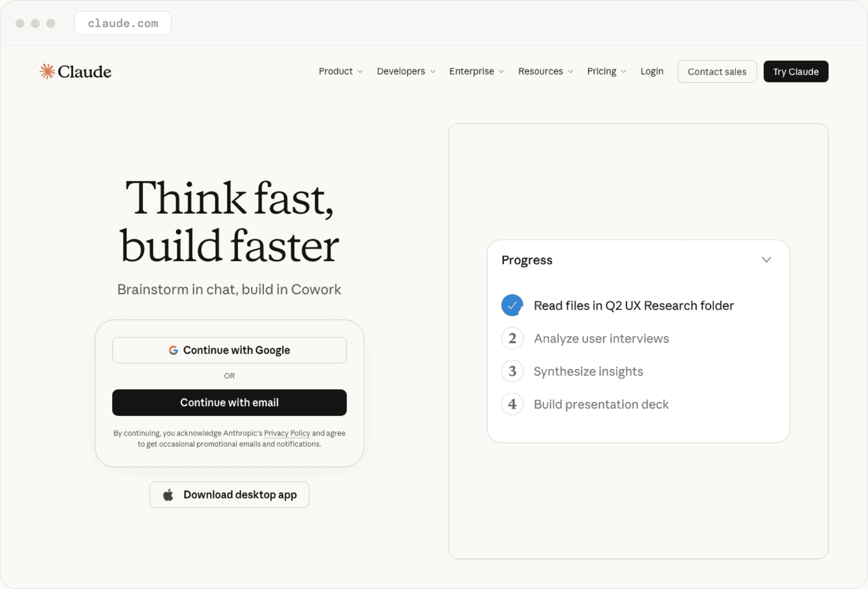Click the Google G icon
This screenshot has width=868, height=589.
[x=173, y=350]
